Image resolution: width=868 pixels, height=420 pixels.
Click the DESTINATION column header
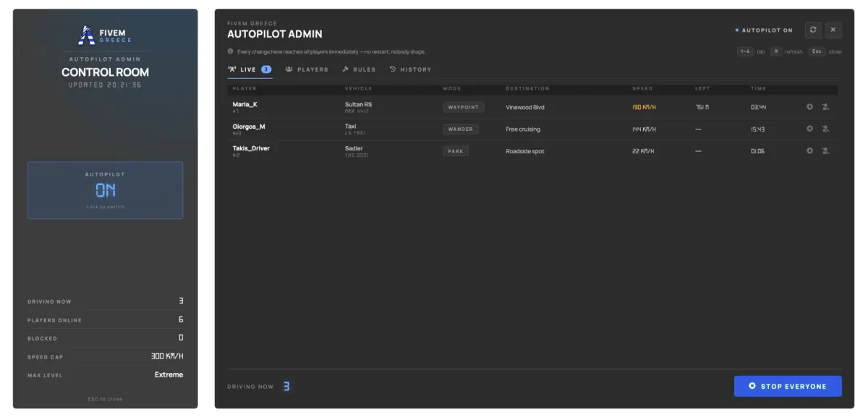pos(527,88)
